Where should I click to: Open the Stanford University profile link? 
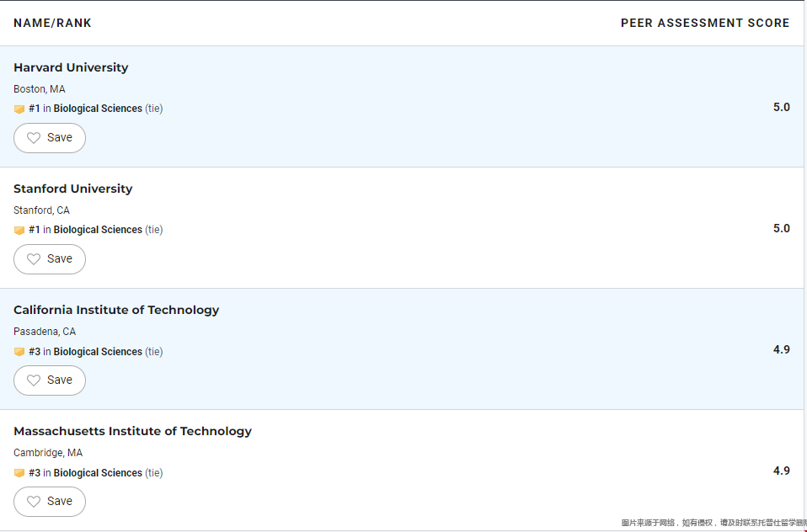tap(73, 189)
